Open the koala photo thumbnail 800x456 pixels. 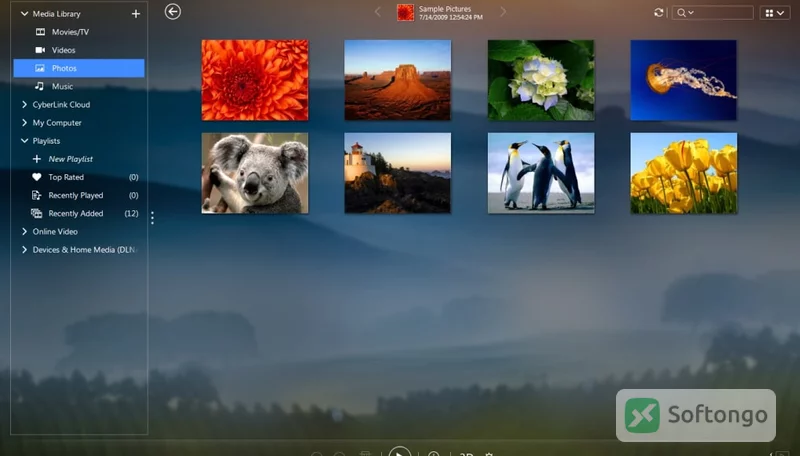[255, 173]
